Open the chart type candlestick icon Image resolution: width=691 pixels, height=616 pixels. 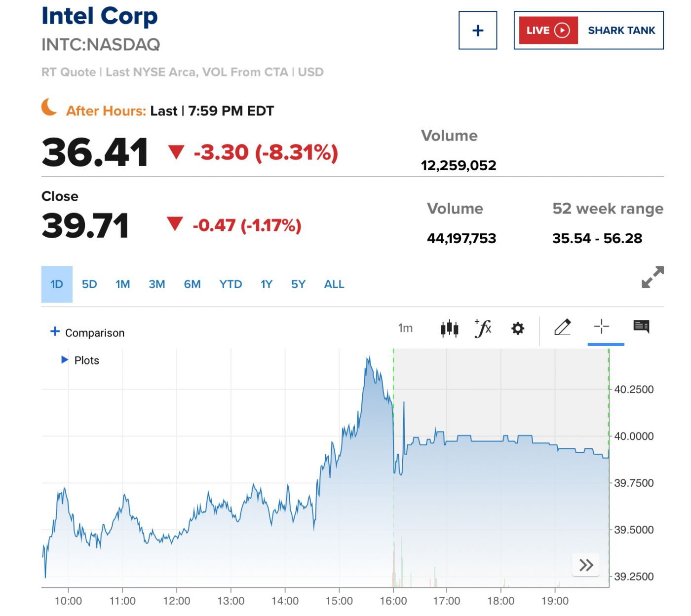(x=449, y=328)
